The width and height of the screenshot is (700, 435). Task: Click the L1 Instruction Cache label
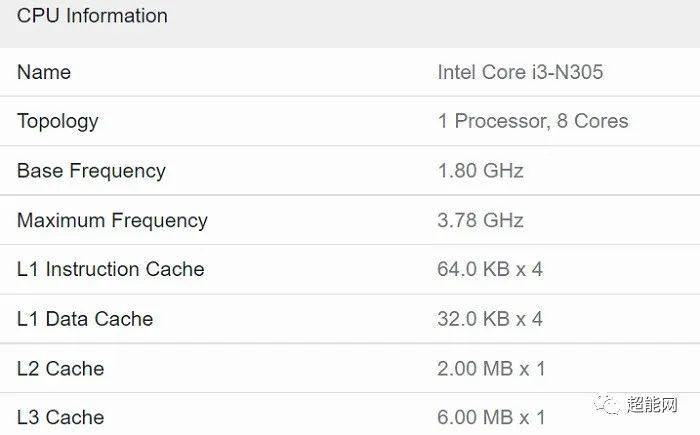pyautogui.click(x=110, y=269)
